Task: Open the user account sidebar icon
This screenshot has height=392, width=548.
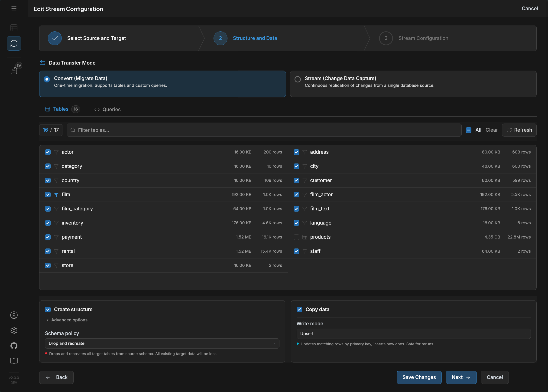Action: point(14,315)
